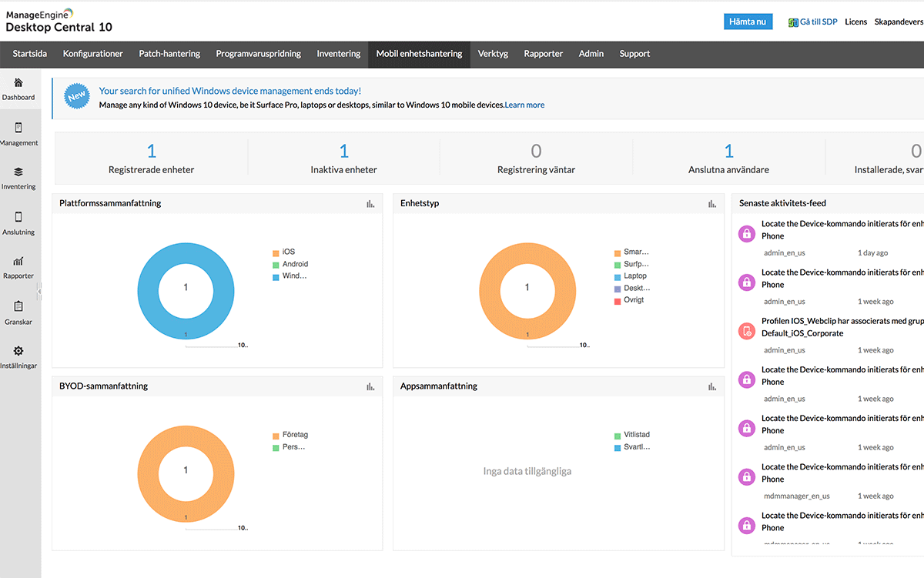Toggle Wind… blue platform legend swatch
The width and height of the screenshot is (924, 578).
click(276, 276)
